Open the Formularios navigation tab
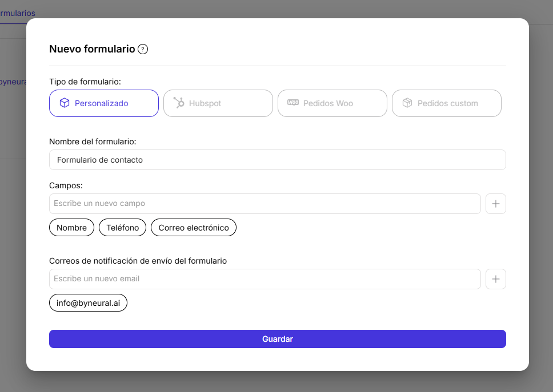Image resolution: width=553 pixels, height=392 pixels. pyautogui.click(x=17, y=13)
